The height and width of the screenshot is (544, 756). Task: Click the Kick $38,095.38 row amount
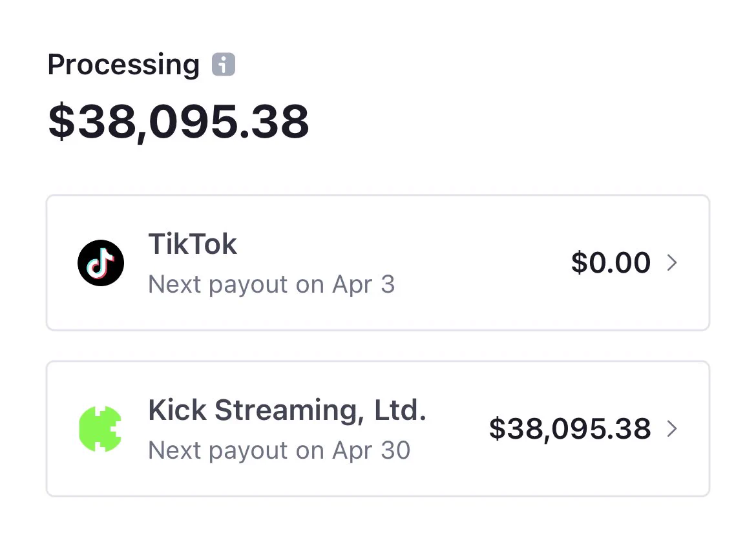pyautogui.click(x=570, y=429)
